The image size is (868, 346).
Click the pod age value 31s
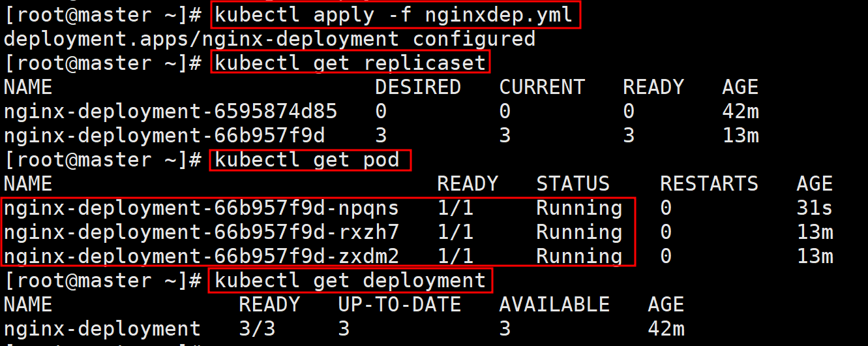point(815,208)
